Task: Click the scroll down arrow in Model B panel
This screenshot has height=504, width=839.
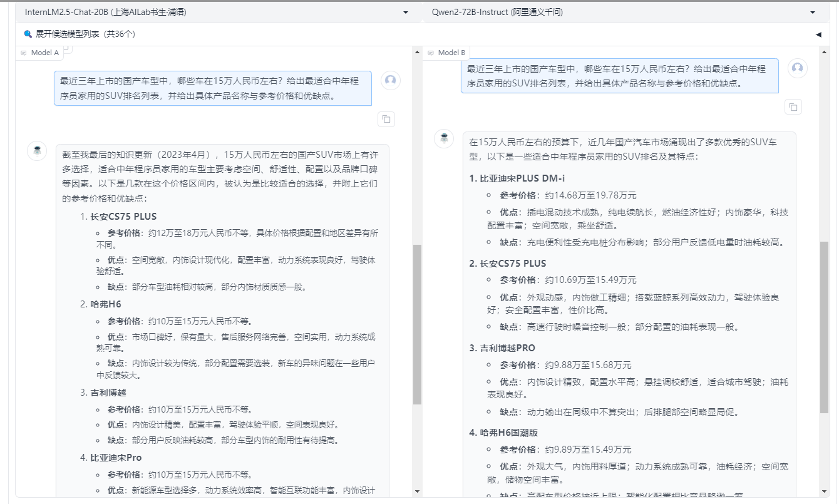Action: (x=824, y=491)
